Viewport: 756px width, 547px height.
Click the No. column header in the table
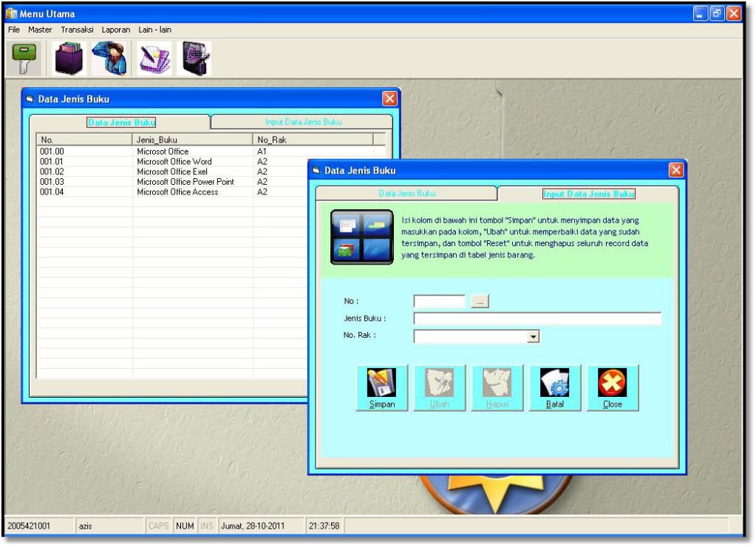(84, 140)
